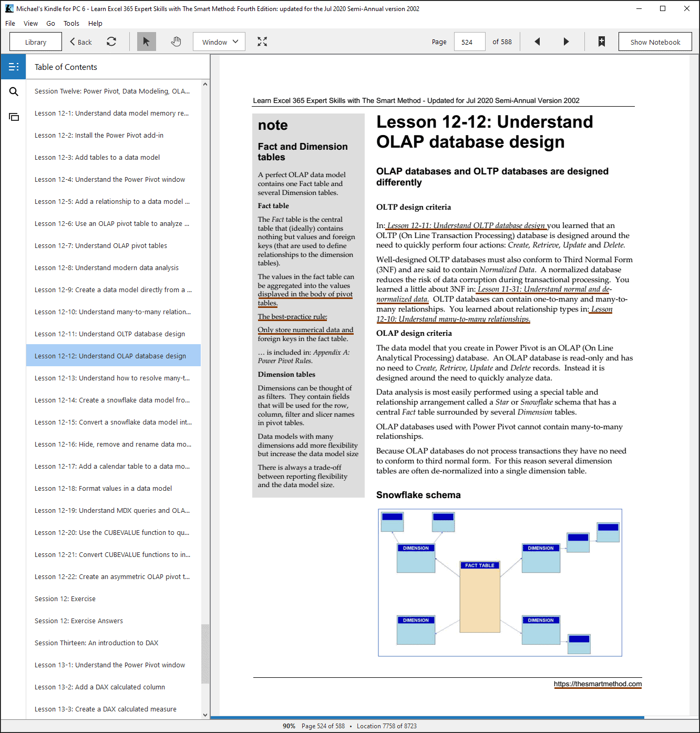Screen dimensions: 700x733
Task: Open the flashcards/notebook sidebar icon
Action: (14, 117)
